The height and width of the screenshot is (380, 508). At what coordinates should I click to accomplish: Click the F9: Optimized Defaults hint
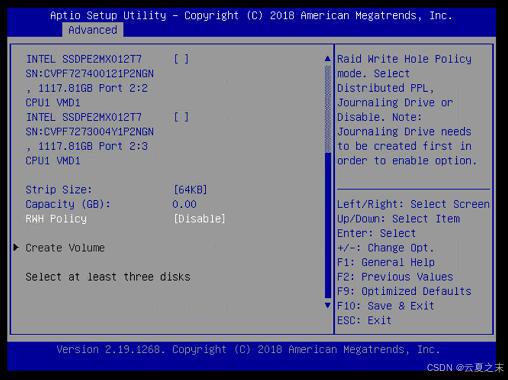click(404, 291)
